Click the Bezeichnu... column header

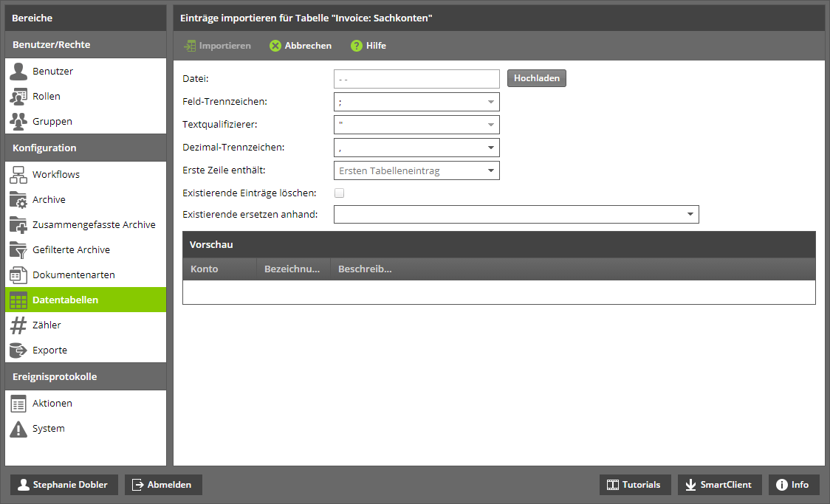[x=293, y=269]
